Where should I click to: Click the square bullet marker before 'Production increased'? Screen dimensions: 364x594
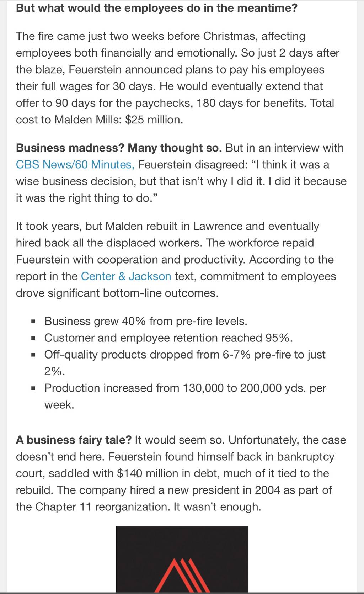(33, 388)
